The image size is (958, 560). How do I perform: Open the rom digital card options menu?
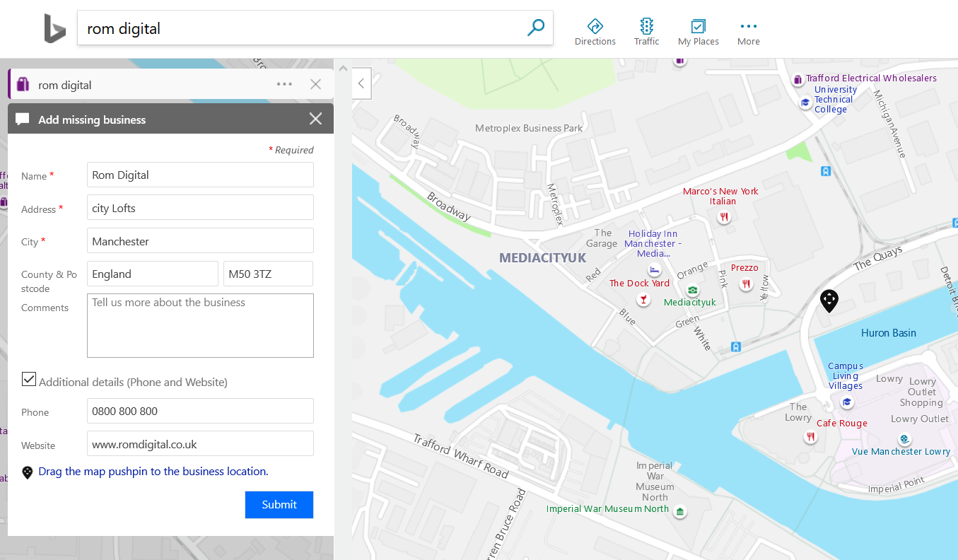click(284, 84)
